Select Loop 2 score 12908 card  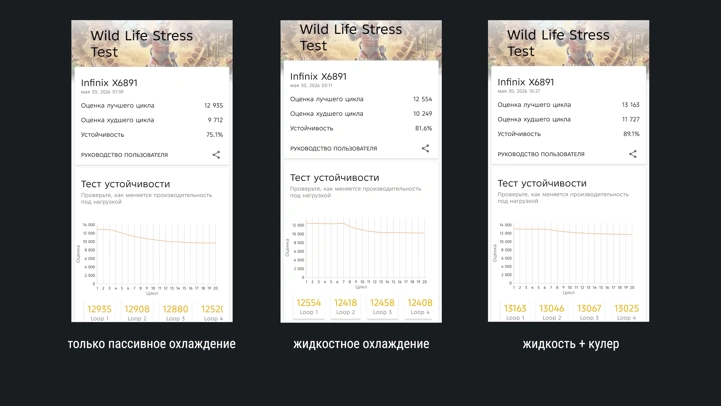point(137,312)
